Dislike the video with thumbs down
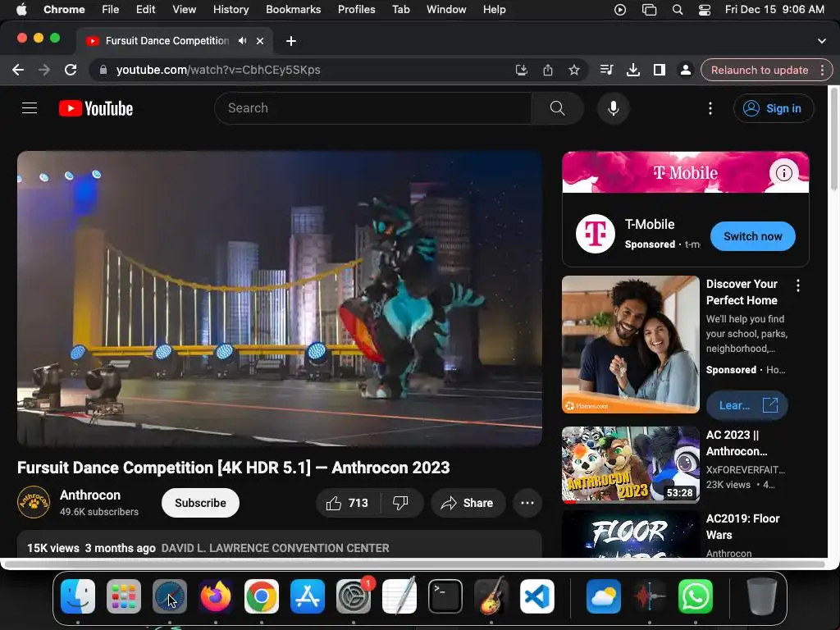 click(400, 503)
